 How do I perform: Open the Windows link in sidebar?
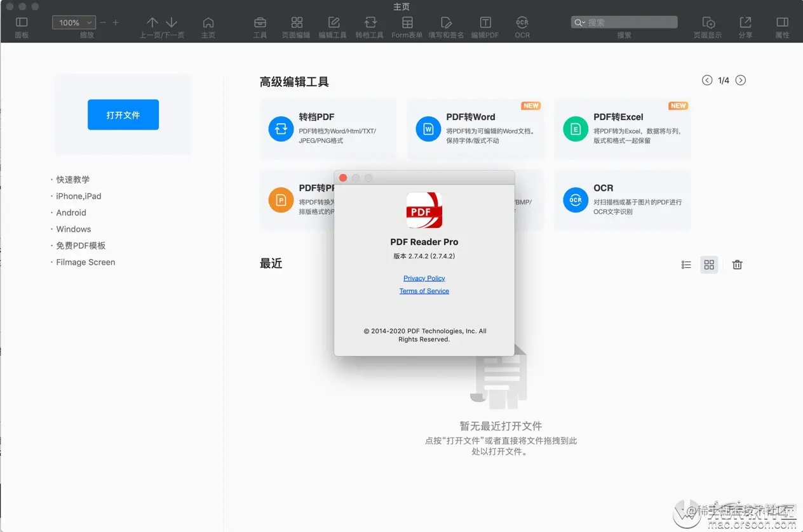point(74,229)
